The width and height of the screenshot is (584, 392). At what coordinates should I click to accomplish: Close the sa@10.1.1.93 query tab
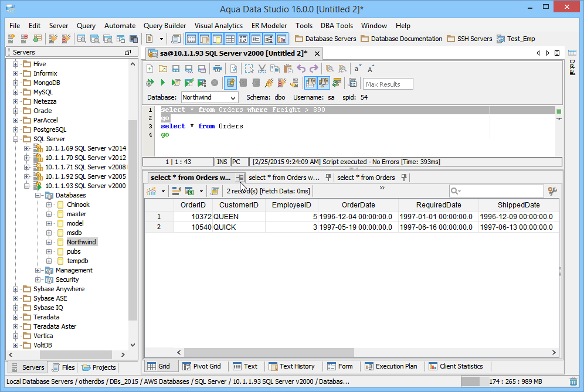click(x=317, y=53)
